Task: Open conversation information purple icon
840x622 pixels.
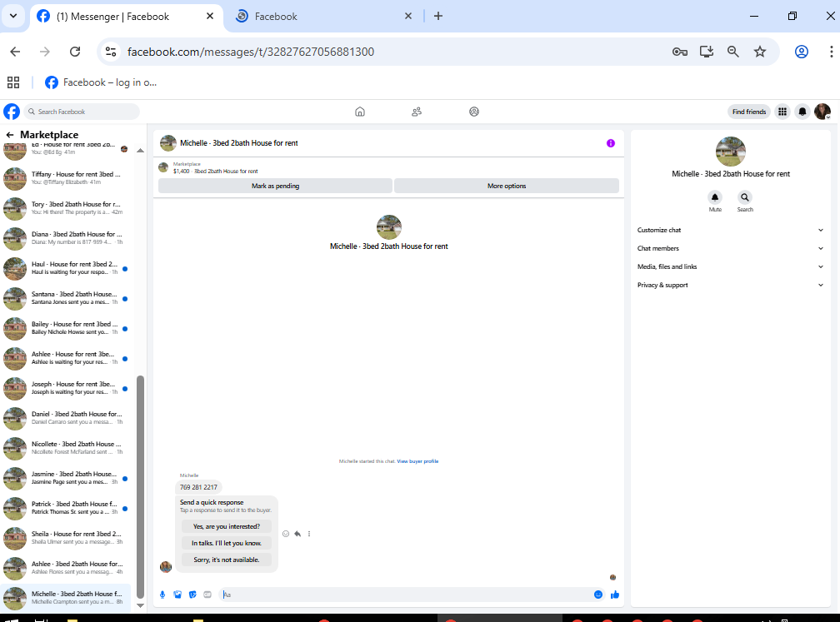Action: (611, 143)
